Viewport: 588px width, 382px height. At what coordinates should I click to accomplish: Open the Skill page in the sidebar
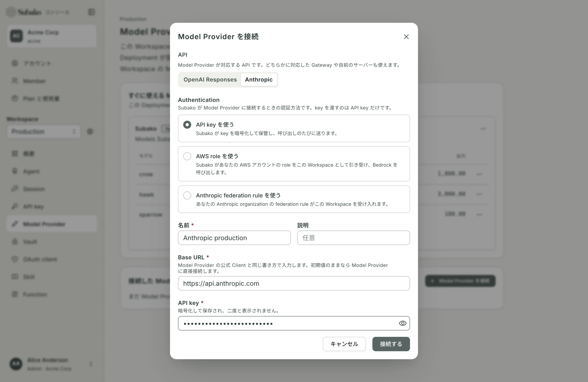[x=52, y=277]
